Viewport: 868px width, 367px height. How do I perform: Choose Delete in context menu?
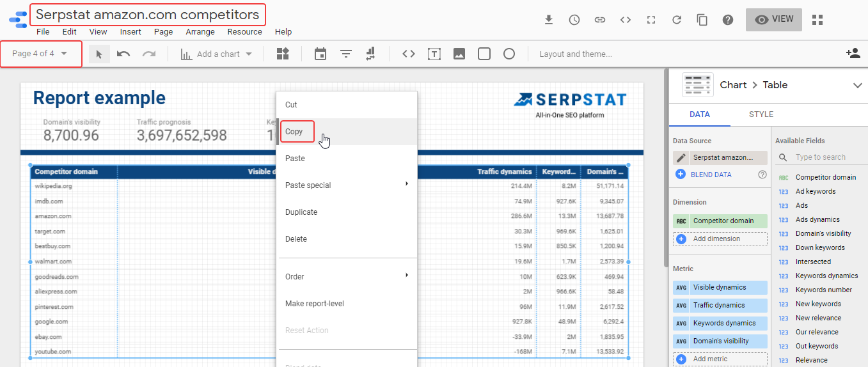click(x=347, y=239)
